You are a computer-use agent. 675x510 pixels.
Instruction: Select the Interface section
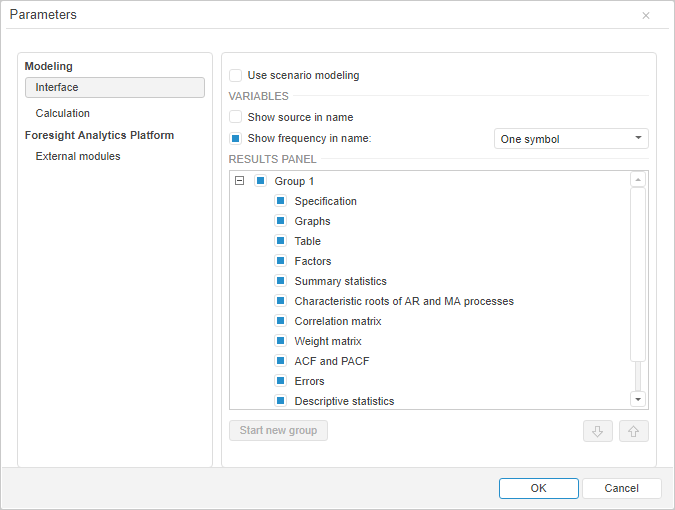tap(115, 88)
